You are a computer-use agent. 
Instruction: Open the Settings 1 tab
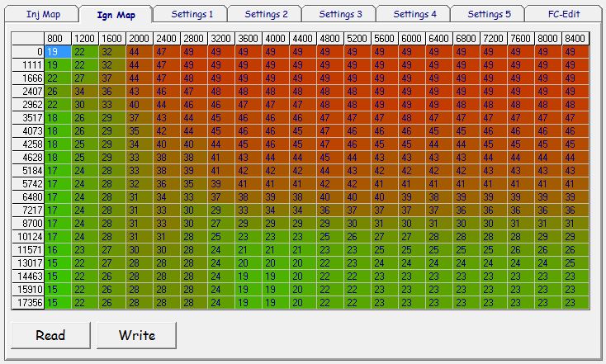[x=192, y=15]
